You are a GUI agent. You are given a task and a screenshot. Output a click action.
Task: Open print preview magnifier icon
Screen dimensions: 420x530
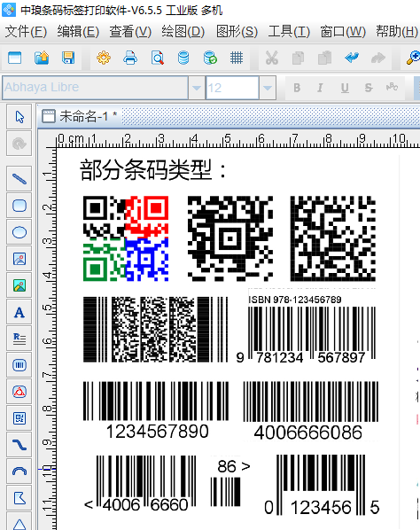click(x=157, y=58)
